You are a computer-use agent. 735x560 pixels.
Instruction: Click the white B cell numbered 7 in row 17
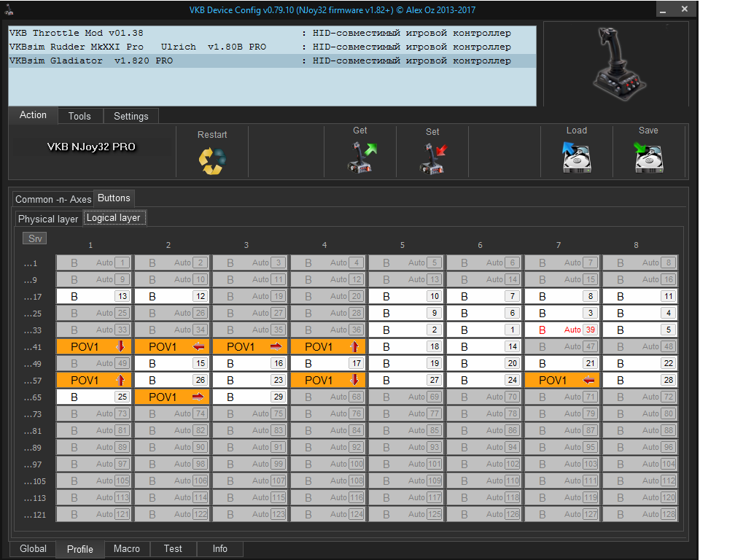(484, 296)
